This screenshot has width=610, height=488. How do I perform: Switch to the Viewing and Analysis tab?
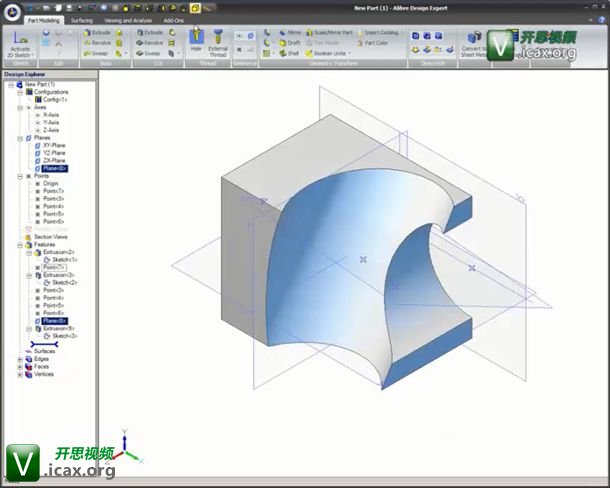click(128, 20)
